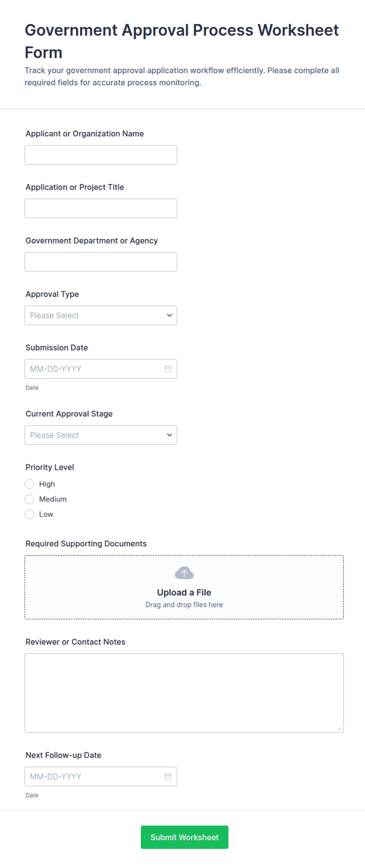
Task: Select Medium priority level
Action: tap(29, 499)
